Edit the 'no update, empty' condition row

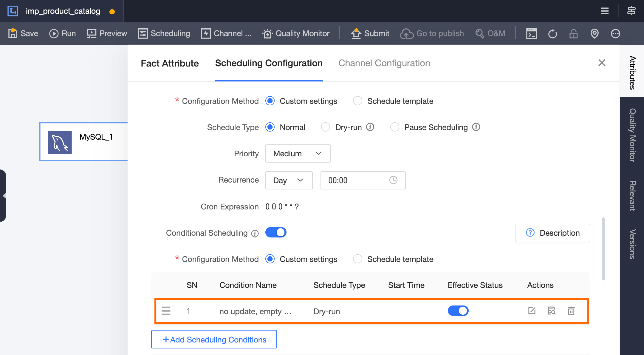point(532,311)
